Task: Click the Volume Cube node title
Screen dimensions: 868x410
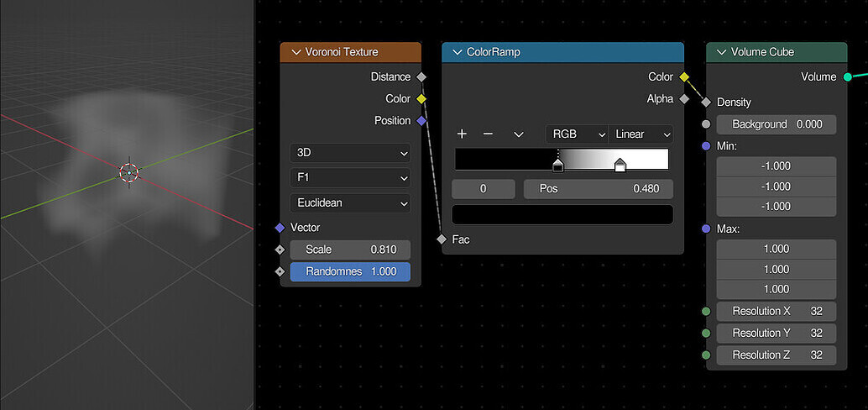Action: pos(763,52)
